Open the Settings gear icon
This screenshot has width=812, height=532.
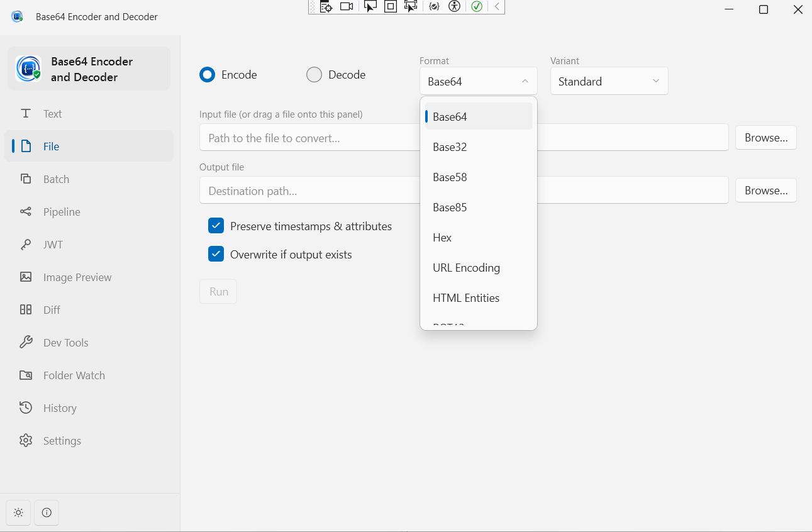(x=26, y=441)
